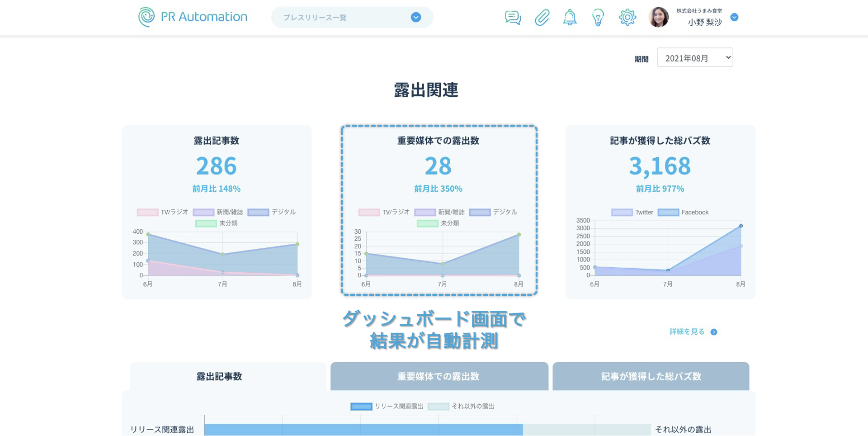Toggle TV/ラジオ legend in 露出記事数 chart
This screenshot has height=436, width=868.
click(163, 212)
